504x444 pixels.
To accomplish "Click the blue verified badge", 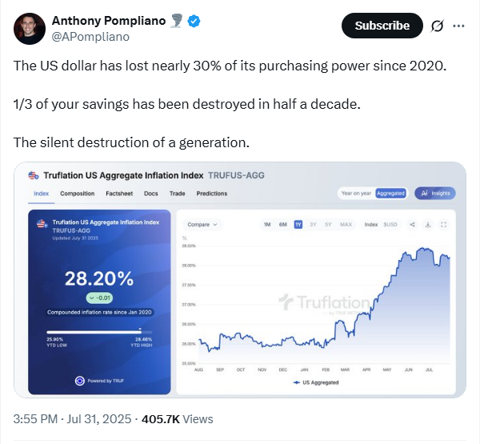I will coord(193,21).
